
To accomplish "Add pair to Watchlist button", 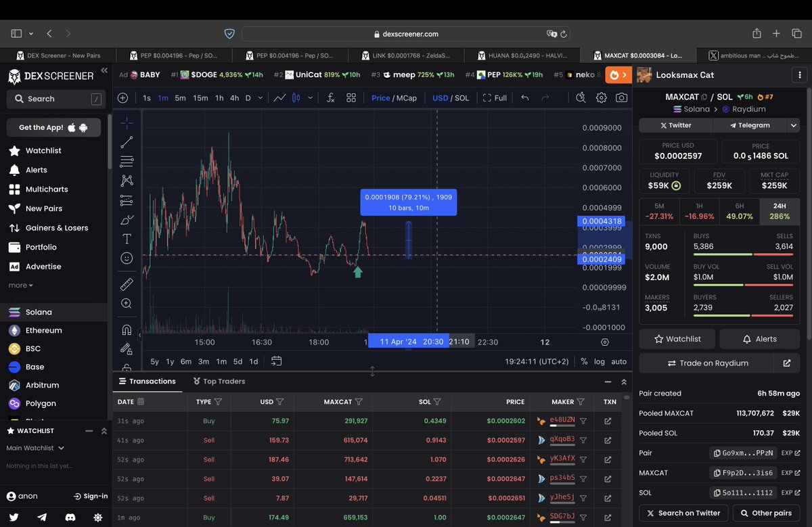I will point(677,339).
